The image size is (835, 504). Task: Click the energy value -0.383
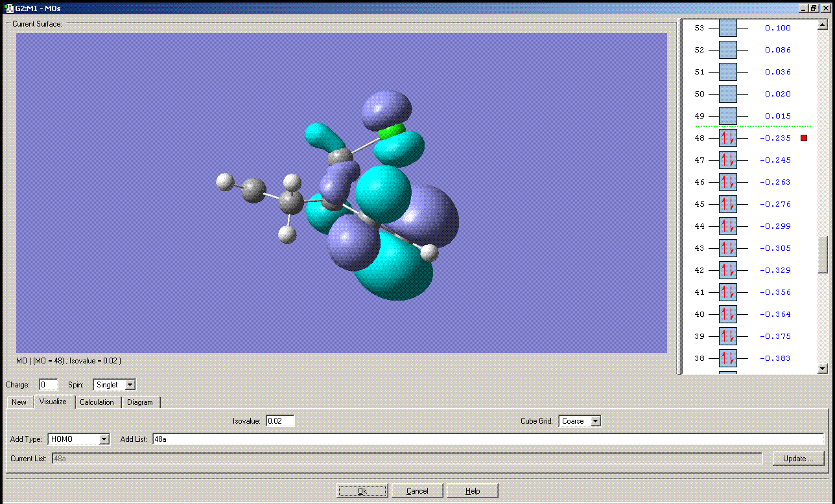[775, 358]
